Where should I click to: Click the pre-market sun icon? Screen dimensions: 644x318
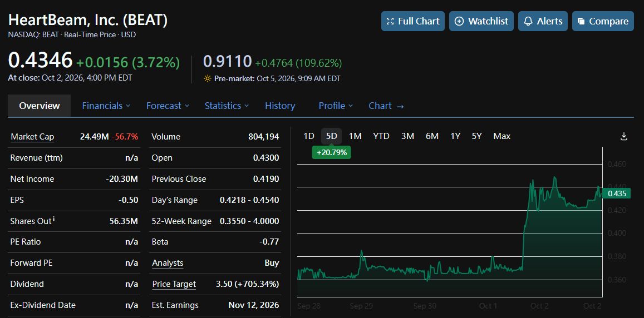click(208, 78)
